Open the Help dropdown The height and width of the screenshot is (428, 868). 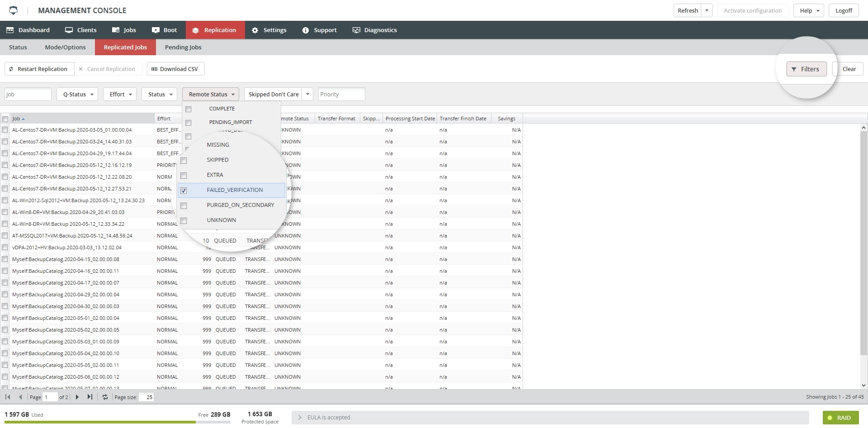click(x=809, y=10)
